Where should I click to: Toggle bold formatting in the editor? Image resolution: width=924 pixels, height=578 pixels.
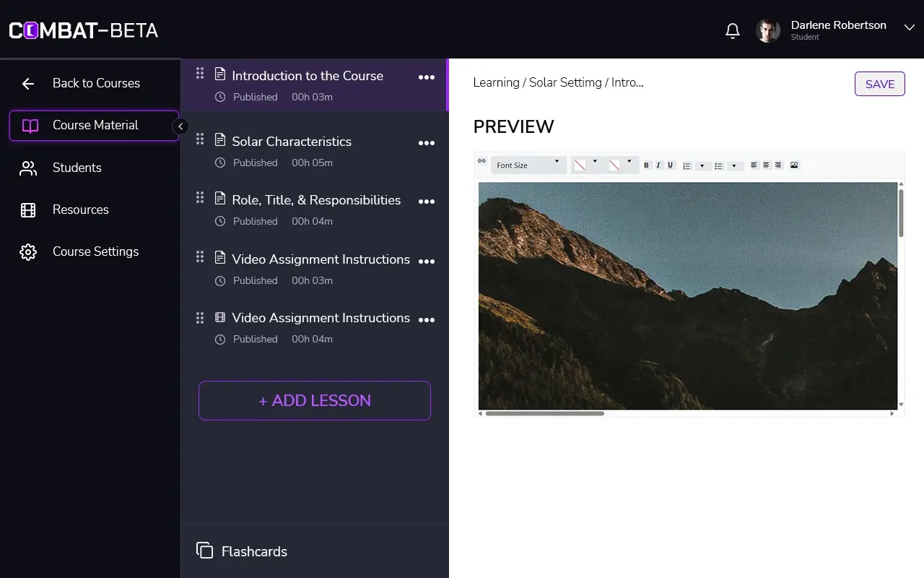click(x=646, y=165)
